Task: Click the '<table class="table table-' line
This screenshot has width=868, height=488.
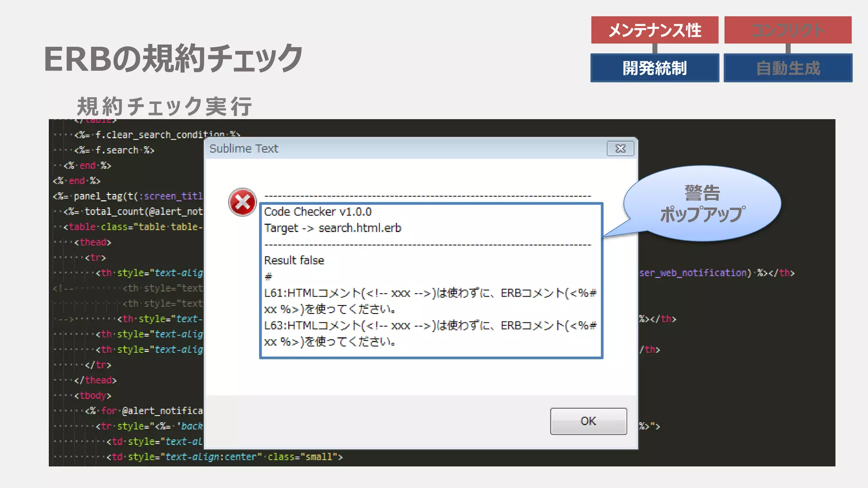Action: click(134, 227)
